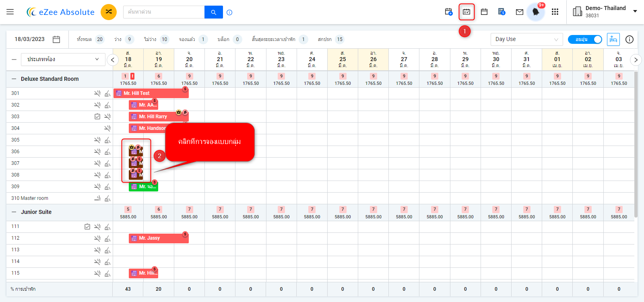Open the date picker calendar icon

(56, 39)
